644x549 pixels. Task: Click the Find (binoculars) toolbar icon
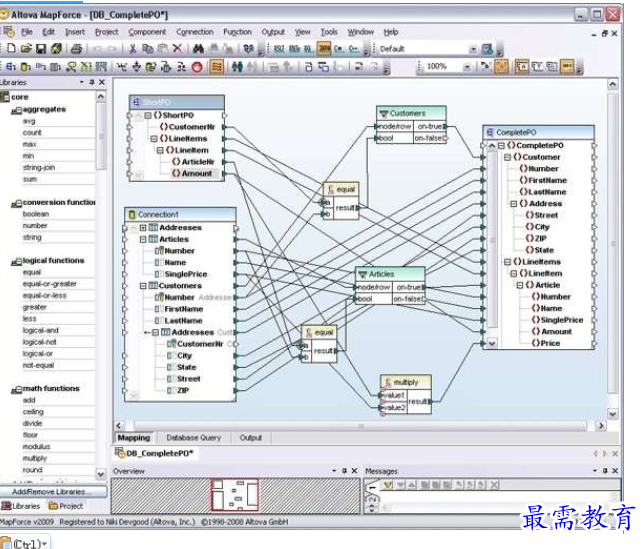click(198, 48)
